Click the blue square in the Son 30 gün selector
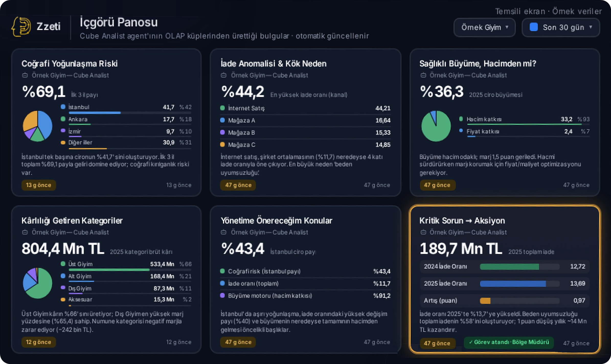 point(534,27)
